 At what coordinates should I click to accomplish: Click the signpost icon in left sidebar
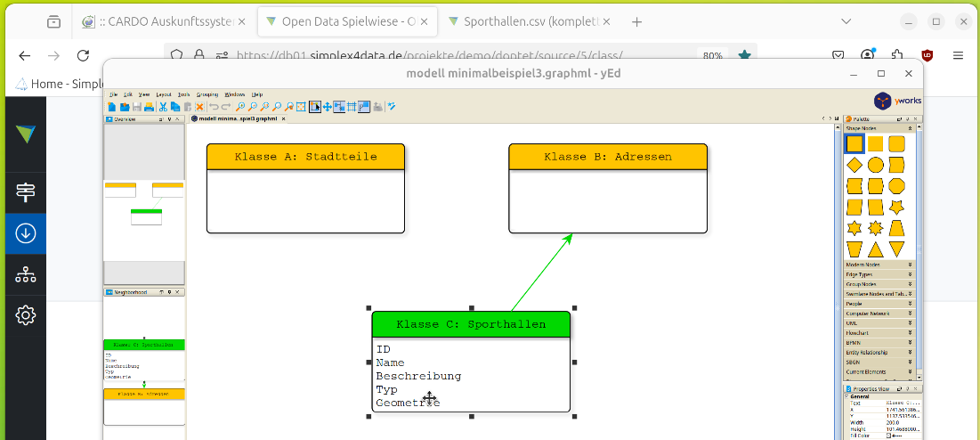click(26, 192)
